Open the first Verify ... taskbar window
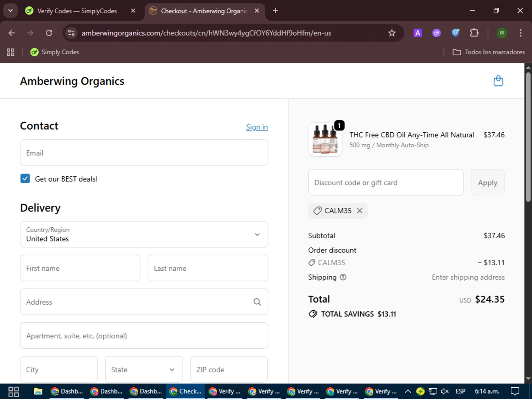The width and height of the screenshot is (532, 399). pyautogui.click(x=225, y=392)
